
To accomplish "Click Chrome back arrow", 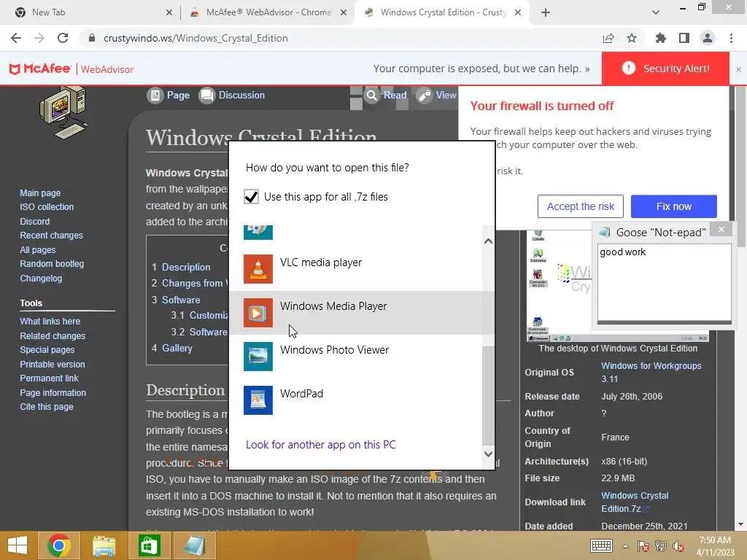I will (x=16, y=38).
